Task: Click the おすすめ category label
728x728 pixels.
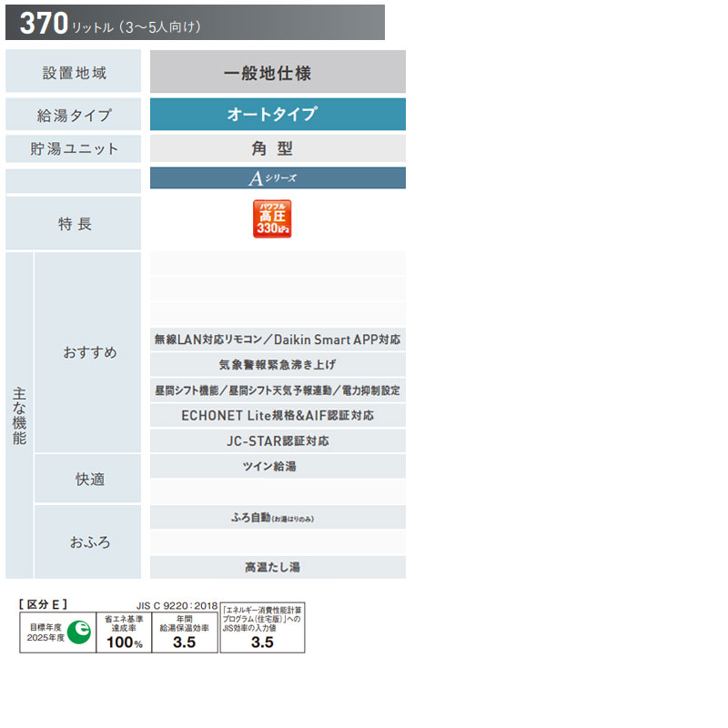Action: click(x=87, y=352)
